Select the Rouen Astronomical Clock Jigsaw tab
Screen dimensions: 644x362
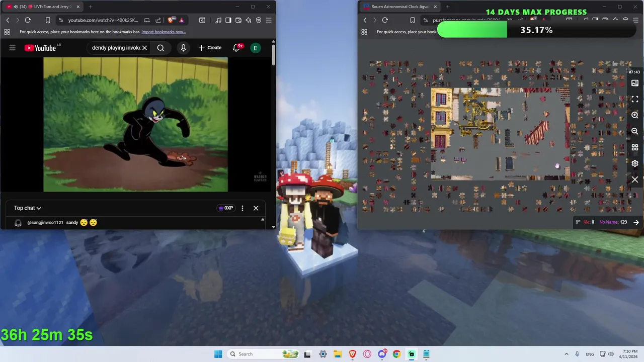click(x=399, y=7)
